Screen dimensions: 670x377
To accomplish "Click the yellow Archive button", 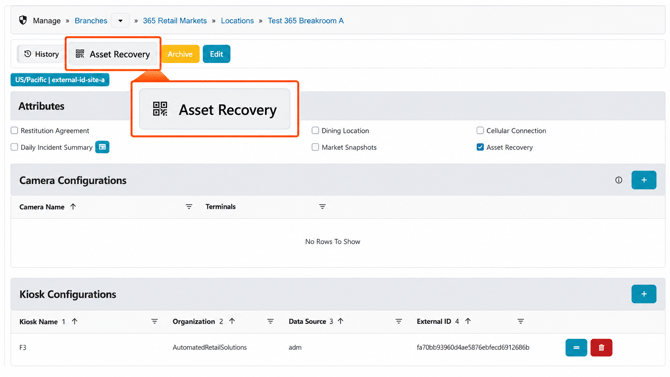I will point(180,54).
